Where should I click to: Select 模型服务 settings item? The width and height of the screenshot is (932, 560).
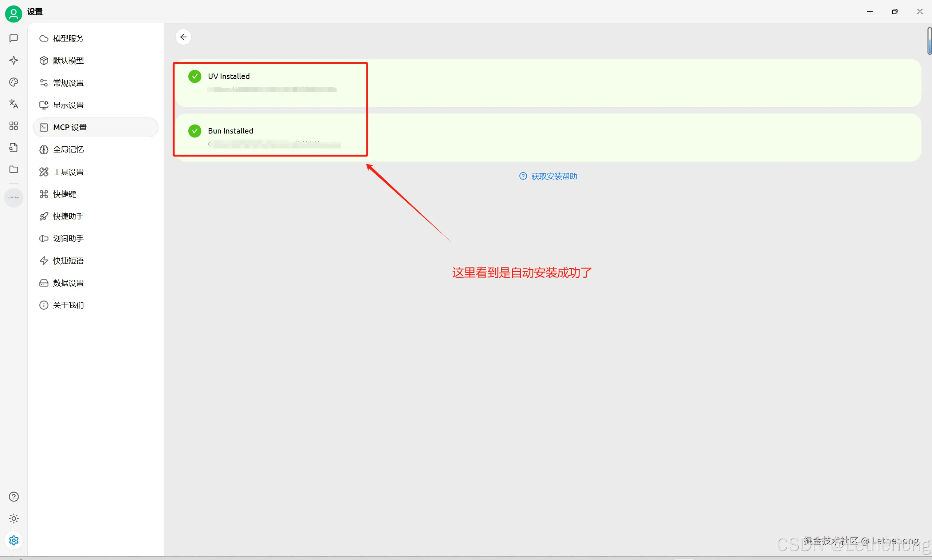(68, 39)
